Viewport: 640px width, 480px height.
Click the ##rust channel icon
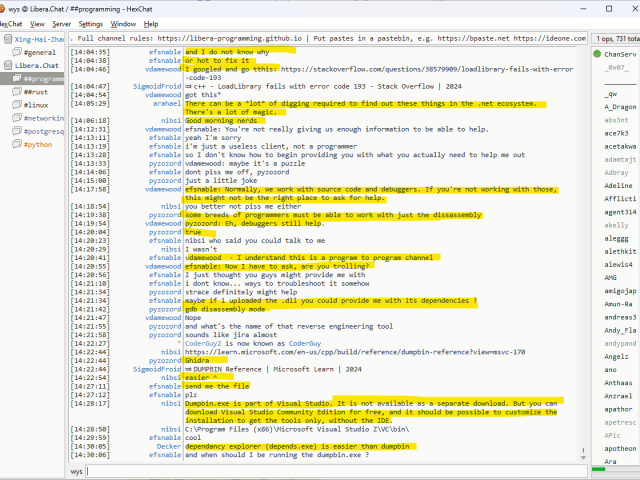pos(16,91)
